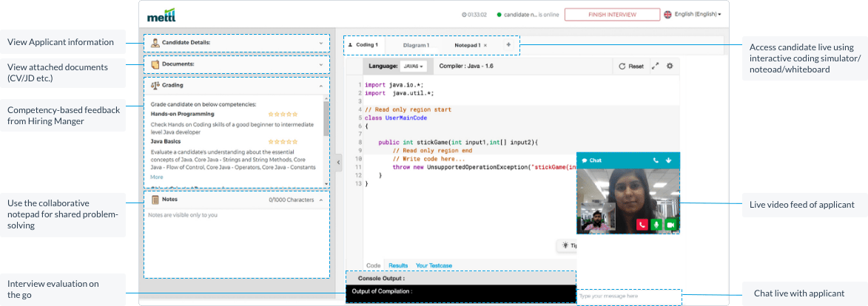
Task: Collapse the Grading section
Action: pyautogui.click(x=320, y=86)
